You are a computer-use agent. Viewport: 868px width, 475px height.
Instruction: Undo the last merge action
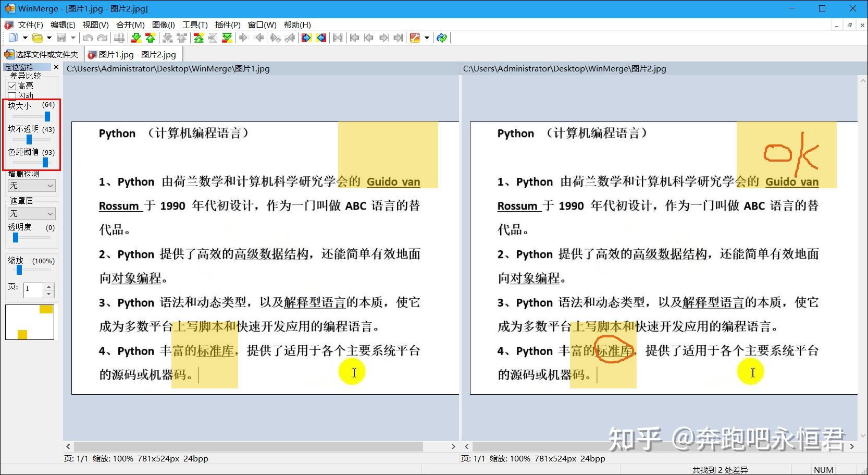88,38
